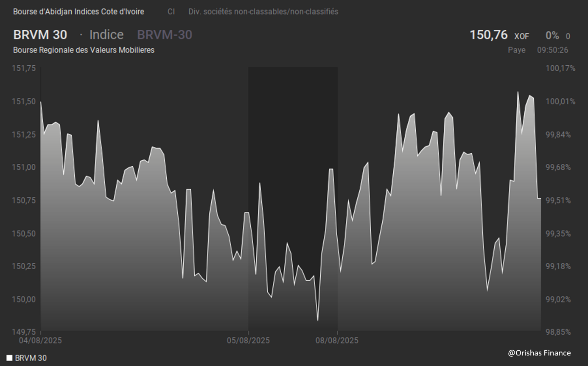Click the 151,75 left axis label
Image resolution: width=588 pixels, height=366 pixels.
pos(25,68)
